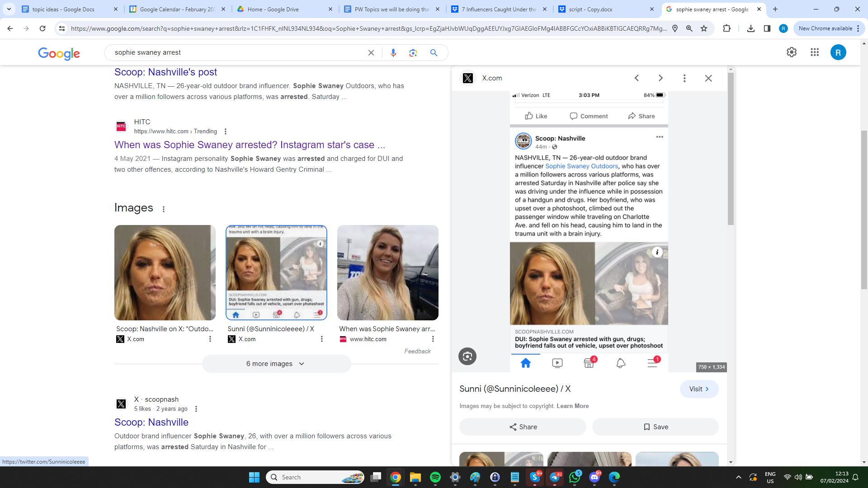Toggle Chrome side panel
Viewport: 868px width, 488px height.
click(x=767, y=28)
